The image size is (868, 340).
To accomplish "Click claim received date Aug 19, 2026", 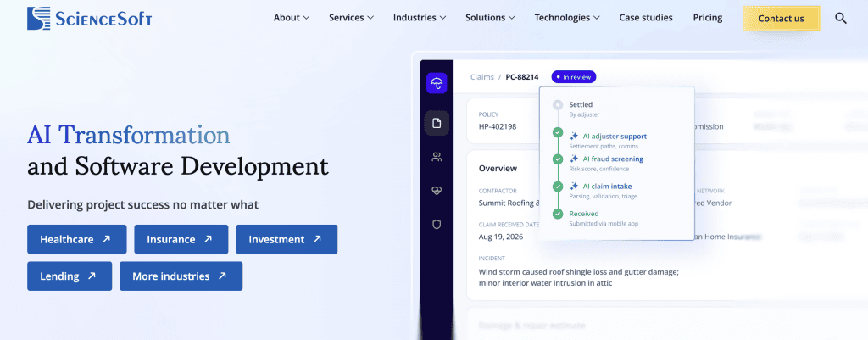I will [500, 237].
